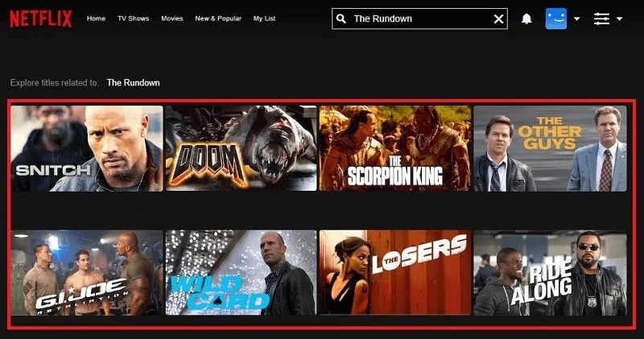This screenshot has height=339, width=644.
Task: Open the Snitch movie thumbnail
Action: [87, 148]
